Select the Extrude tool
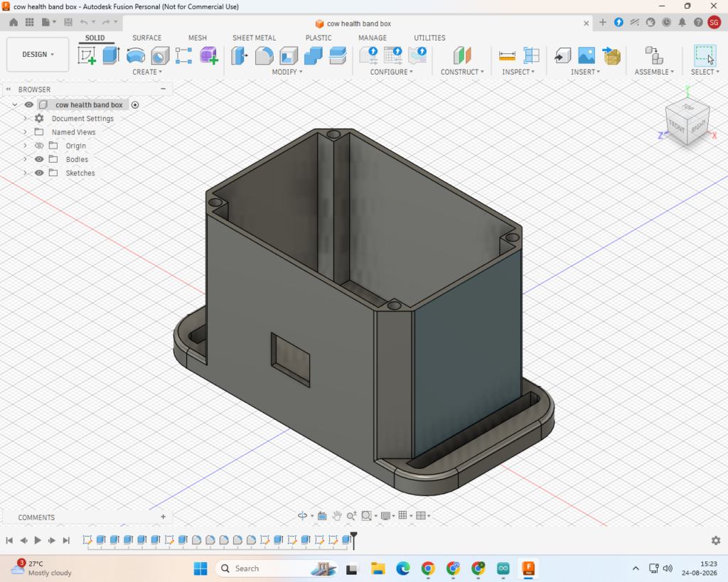 point(111,55)
